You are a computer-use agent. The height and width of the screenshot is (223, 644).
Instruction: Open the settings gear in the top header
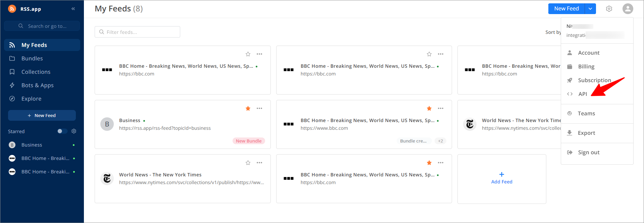click(609, 9)
